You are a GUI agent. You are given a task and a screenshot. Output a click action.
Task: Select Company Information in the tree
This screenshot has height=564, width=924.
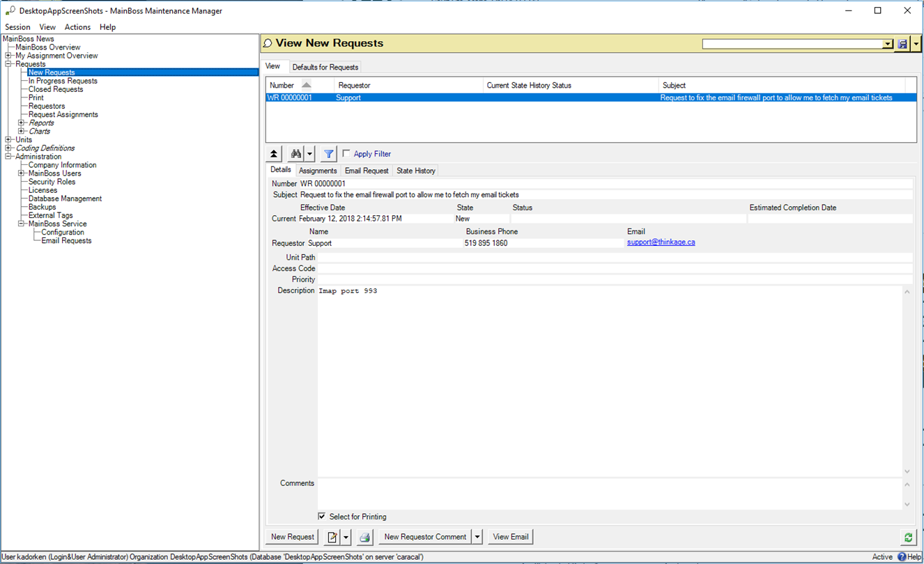coord(63,165)
